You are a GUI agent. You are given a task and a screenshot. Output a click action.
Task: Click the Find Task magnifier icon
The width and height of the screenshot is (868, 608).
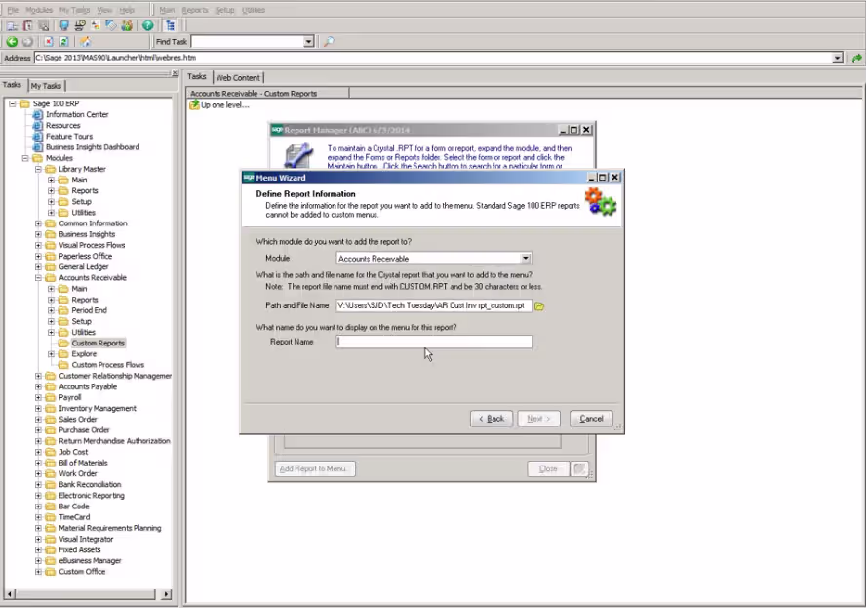(329, 42)
